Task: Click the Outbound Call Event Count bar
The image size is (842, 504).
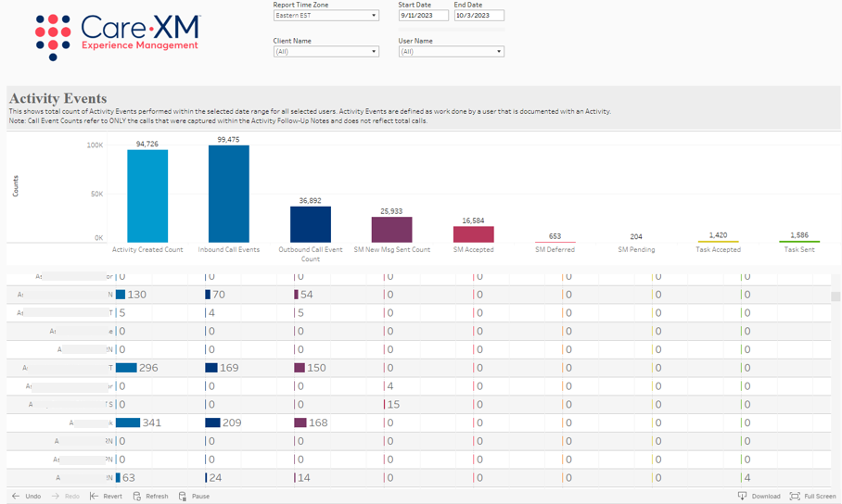Action: (310, 225)
